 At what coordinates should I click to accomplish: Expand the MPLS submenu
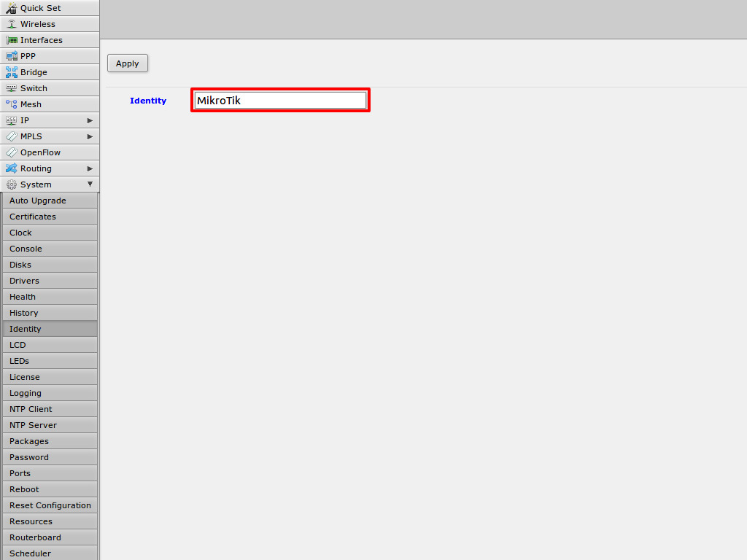[x=90, y=136]
